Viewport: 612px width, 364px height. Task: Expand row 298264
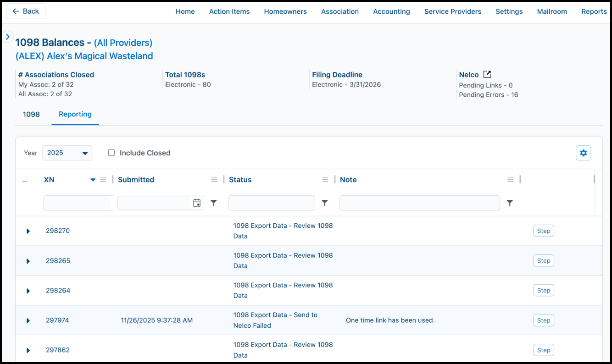(x=28, y=291)
